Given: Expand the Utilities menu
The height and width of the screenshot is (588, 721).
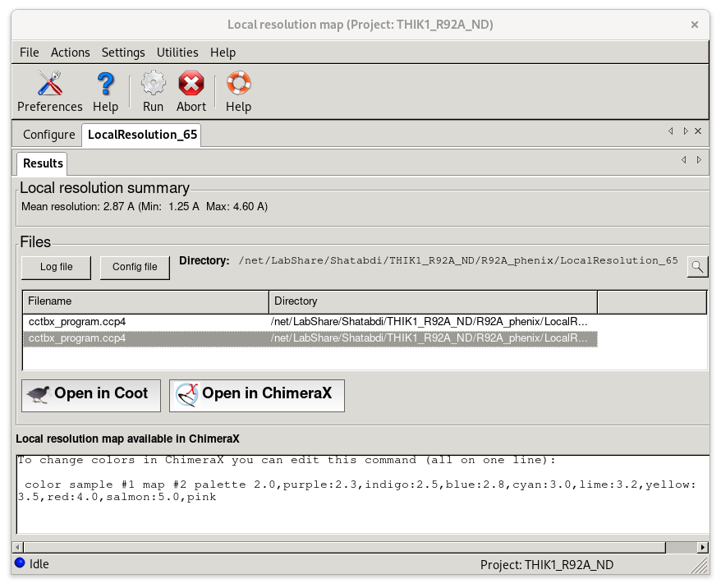Looking at the screenshot, I should pyautogui.click(x=177, y=53).
